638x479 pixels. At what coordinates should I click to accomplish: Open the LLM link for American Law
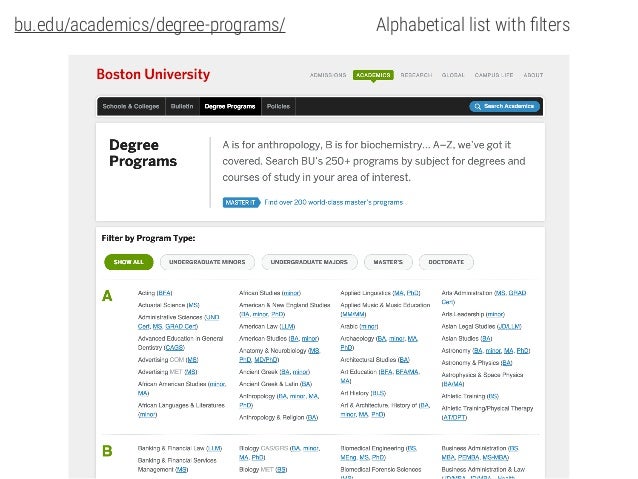tap(288, 326)
